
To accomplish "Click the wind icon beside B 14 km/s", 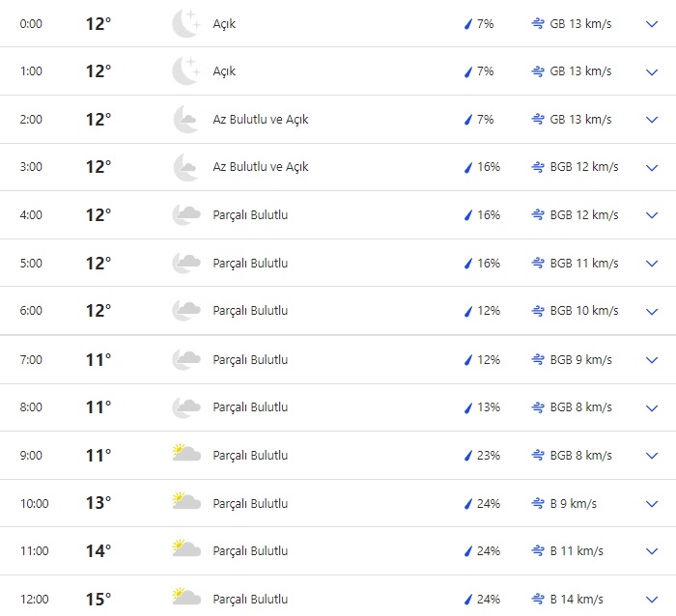I will point(538,600).
